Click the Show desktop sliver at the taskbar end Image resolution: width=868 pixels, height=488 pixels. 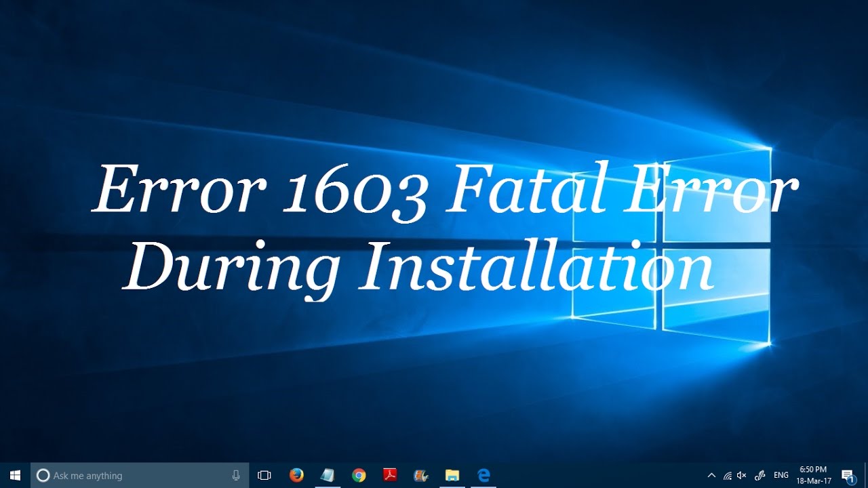(866, 475)
